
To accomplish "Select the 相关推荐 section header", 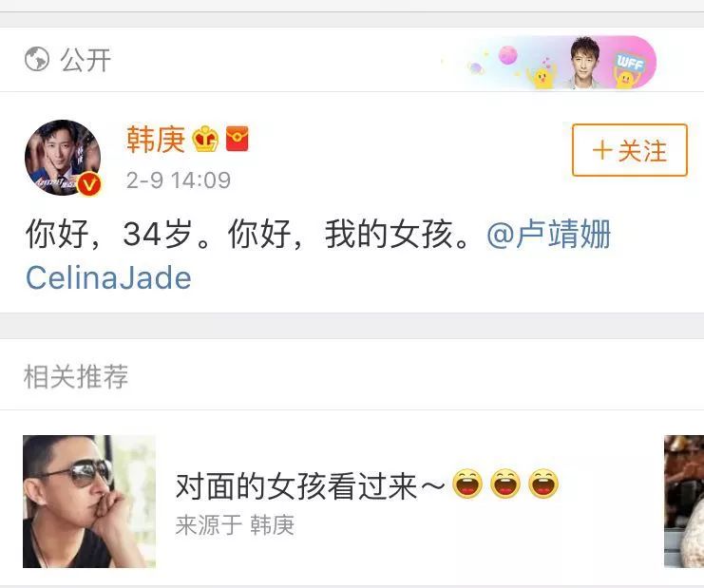I will coord(75,376).
